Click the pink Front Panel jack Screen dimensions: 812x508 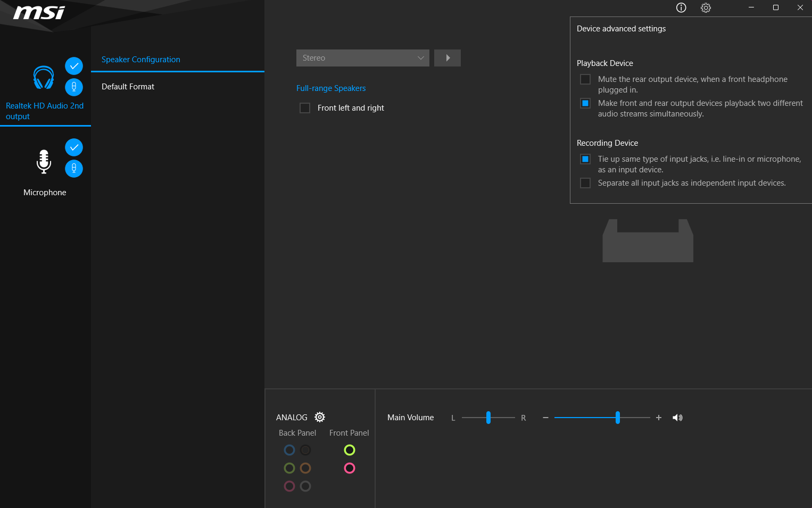click(350, 468)
